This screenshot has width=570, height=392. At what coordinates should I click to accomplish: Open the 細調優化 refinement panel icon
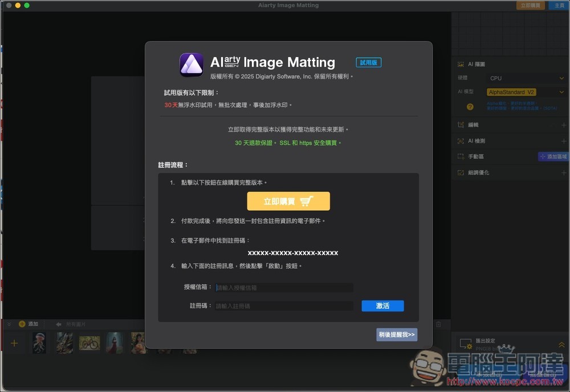point(461,172)
